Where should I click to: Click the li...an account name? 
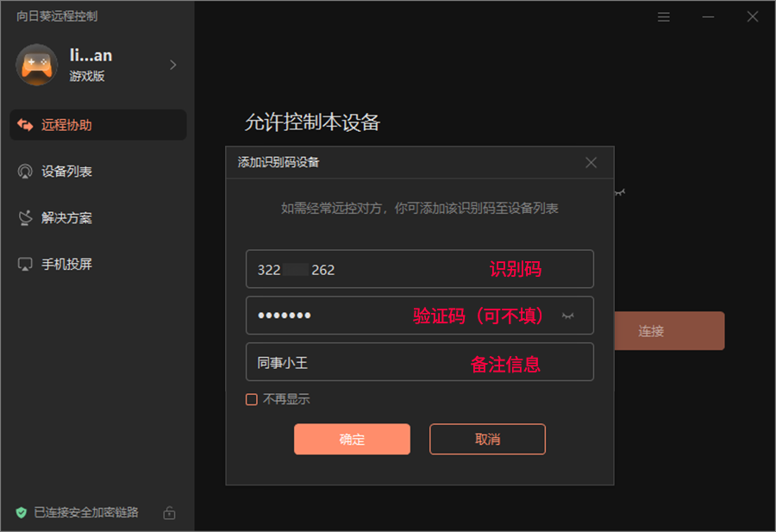(91, 55)
